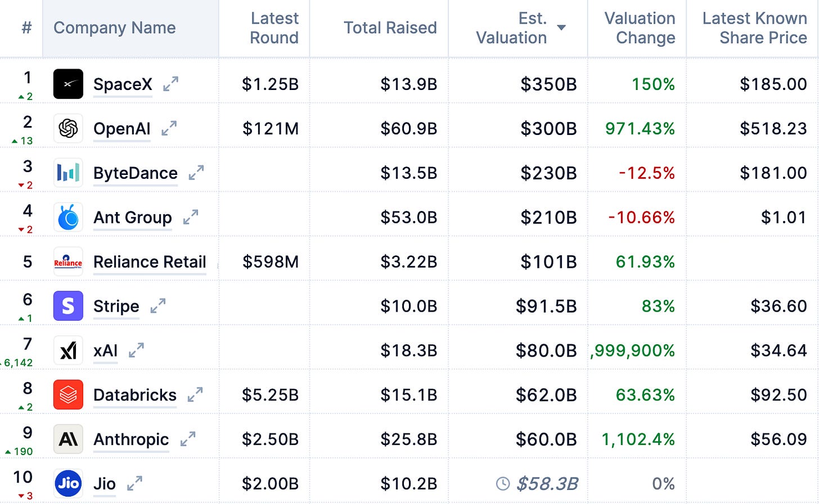Select xAI total raised $18.3B

pos(409,351)
